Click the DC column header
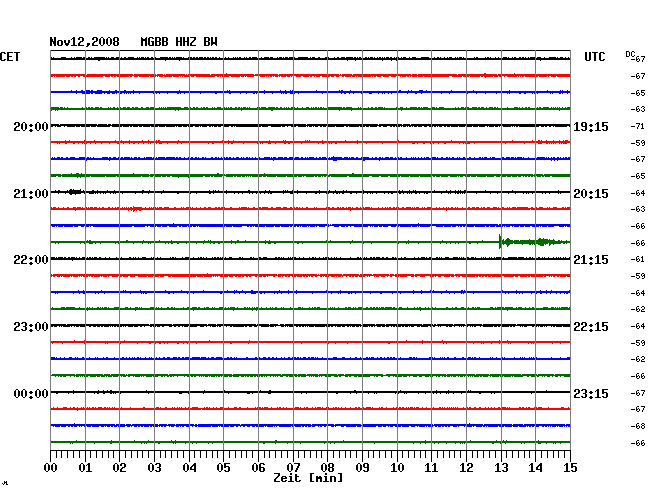 point(630,54)
